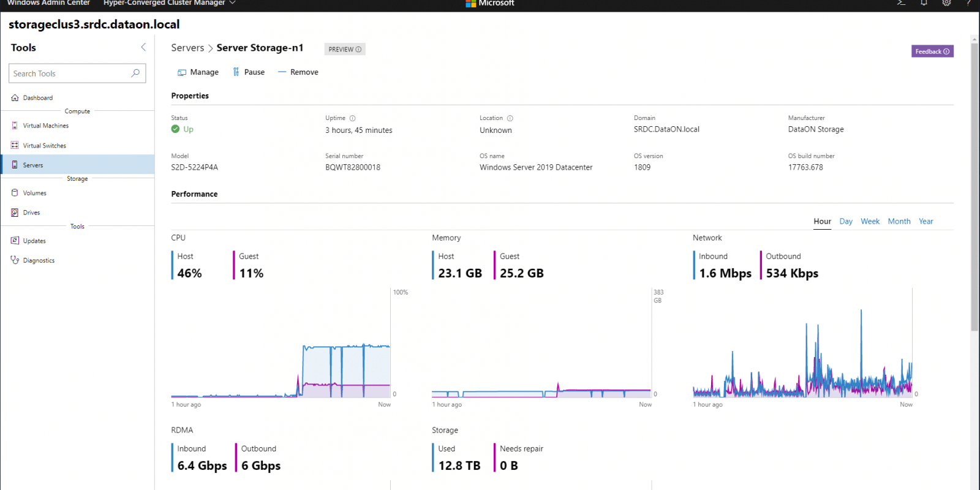Click the Updates icon
Image resolution: width=980 pixels, height=490 pixels.
point(15,241)
